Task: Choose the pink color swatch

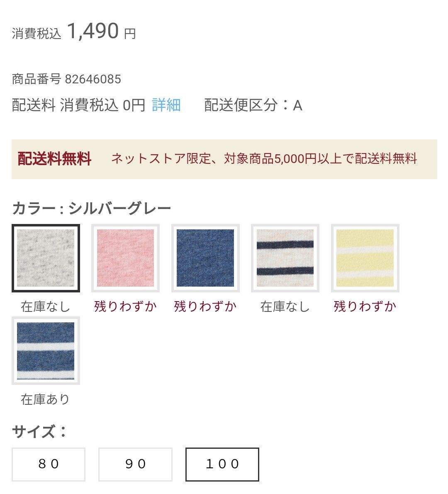Action: pos(125,258)
